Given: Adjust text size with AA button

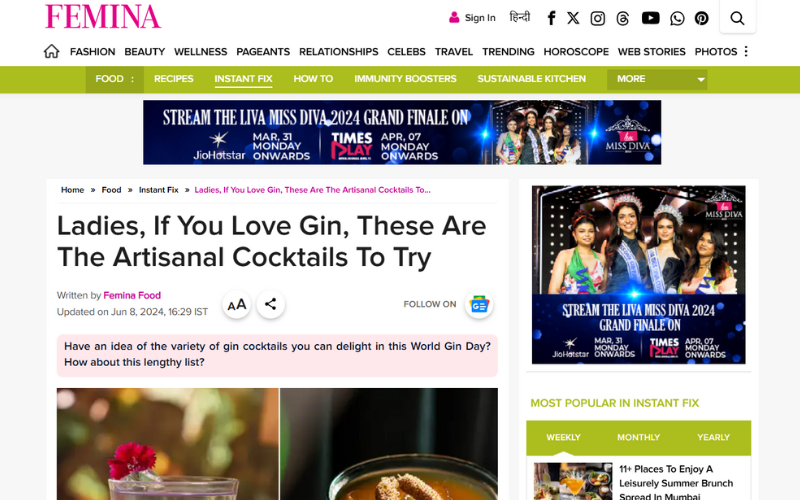Looking at the screenshot, I should click(x=237, y=305).
